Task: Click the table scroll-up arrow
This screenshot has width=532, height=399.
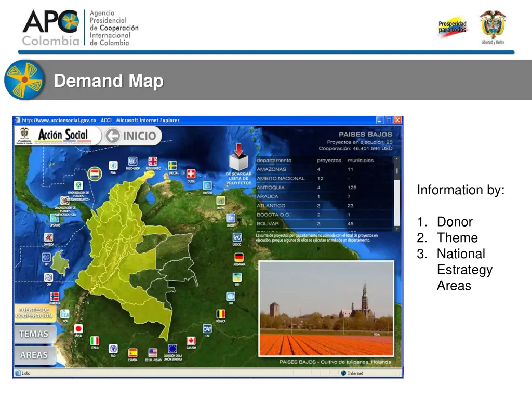Action: click(x=396, y=159)
